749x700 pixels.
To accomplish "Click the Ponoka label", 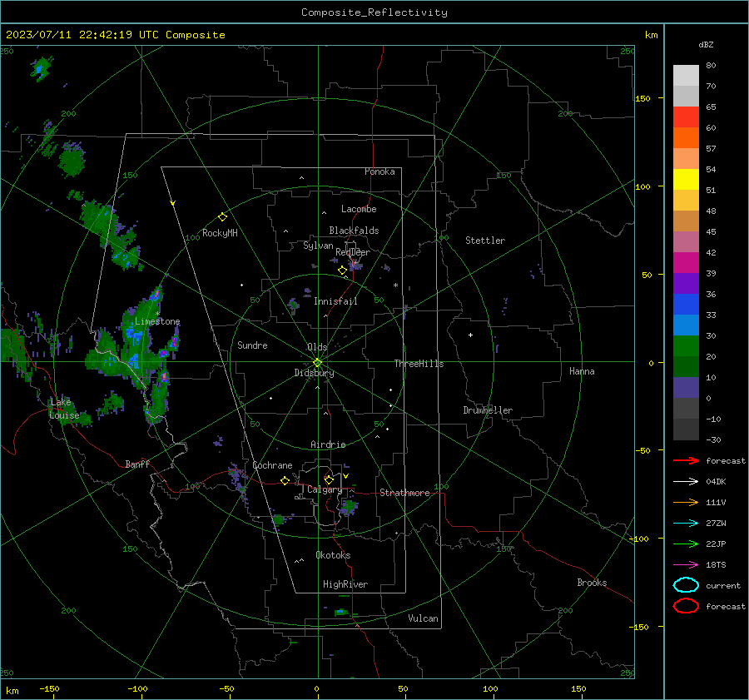I will coord(379,171).
